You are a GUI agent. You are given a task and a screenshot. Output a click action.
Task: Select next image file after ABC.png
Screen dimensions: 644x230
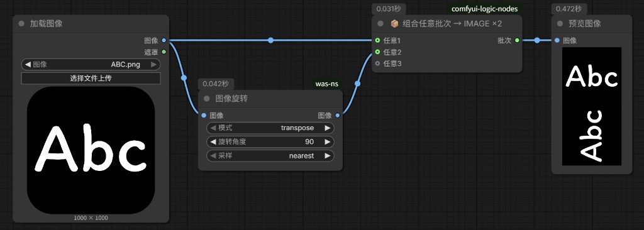tap(153, 65)
